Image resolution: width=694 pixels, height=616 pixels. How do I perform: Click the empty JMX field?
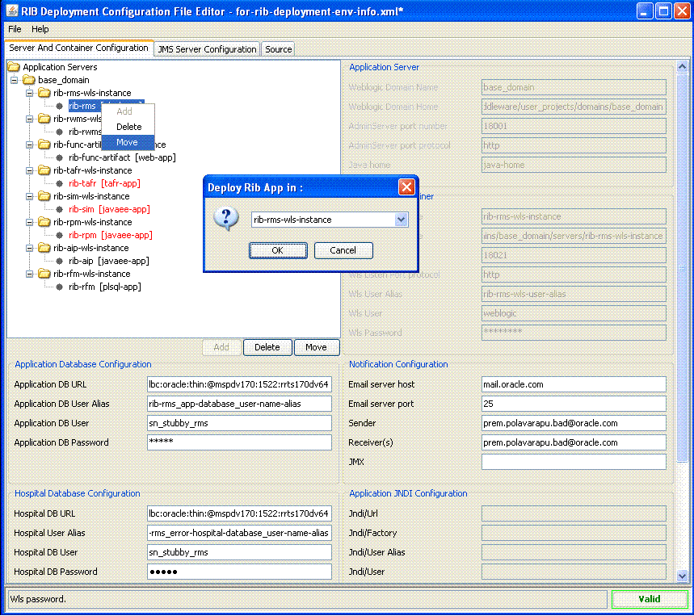pyautogui.click(x=574, y=462)
